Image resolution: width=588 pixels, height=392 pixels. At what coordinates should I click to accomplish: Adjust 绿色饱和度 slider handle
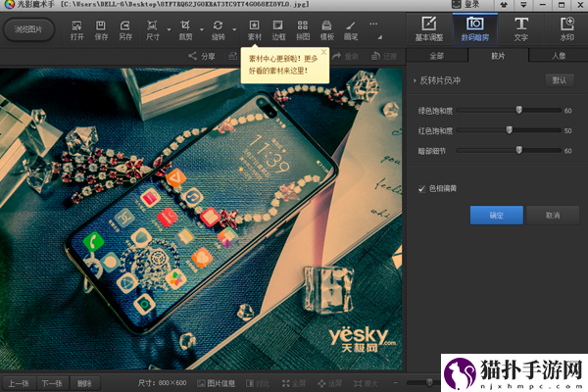(518, 110)
